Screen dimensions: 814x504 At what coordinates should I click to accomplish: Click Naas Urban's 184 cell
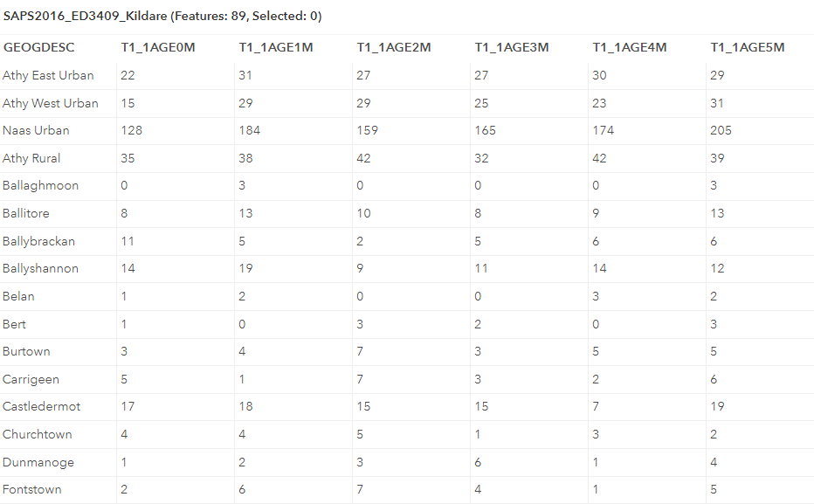[x=250, y=130]
